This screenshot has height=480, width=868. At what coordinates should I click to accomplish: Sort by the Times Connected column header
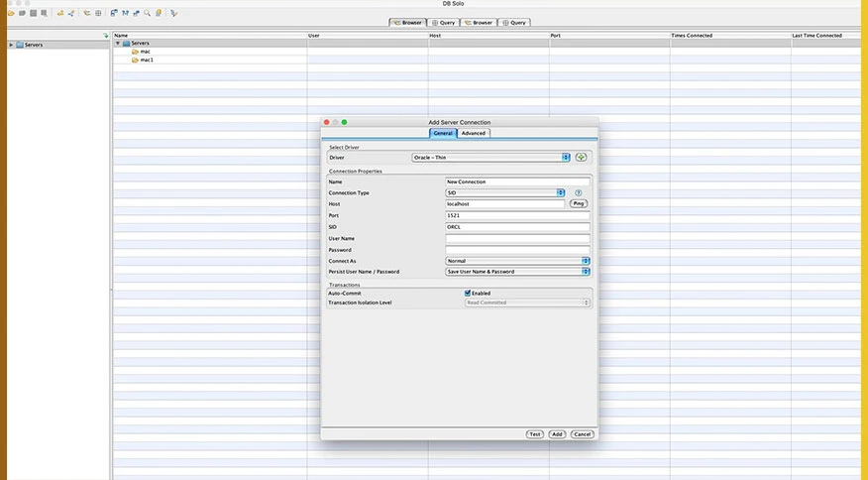click(x=730, y=36)
